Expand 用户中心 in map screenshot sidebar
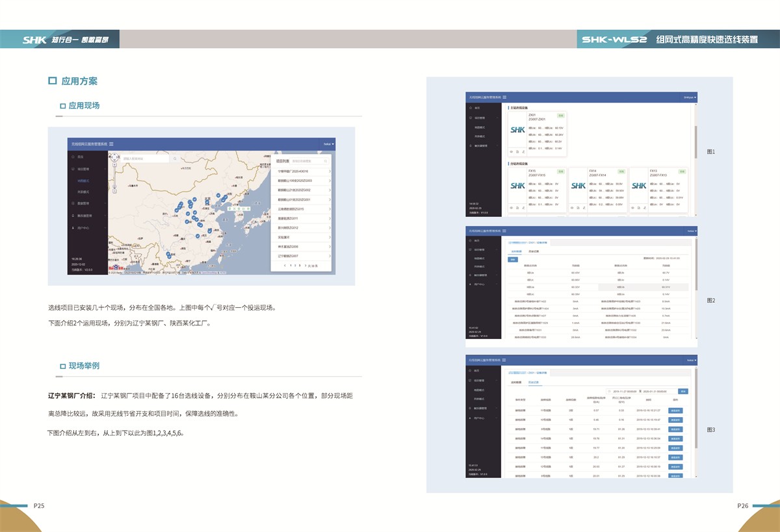 pos(88,228)
